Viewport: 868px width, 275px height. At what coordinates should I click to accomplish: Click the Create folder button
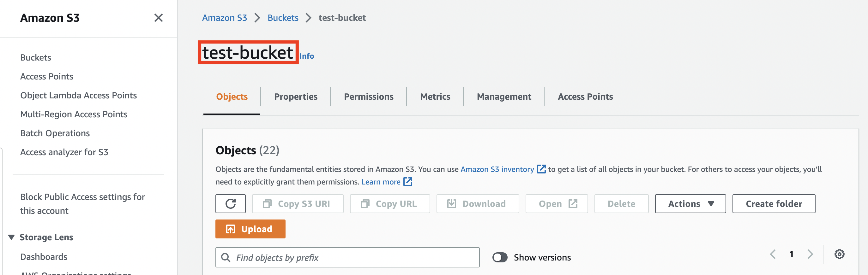click(774, 204)
